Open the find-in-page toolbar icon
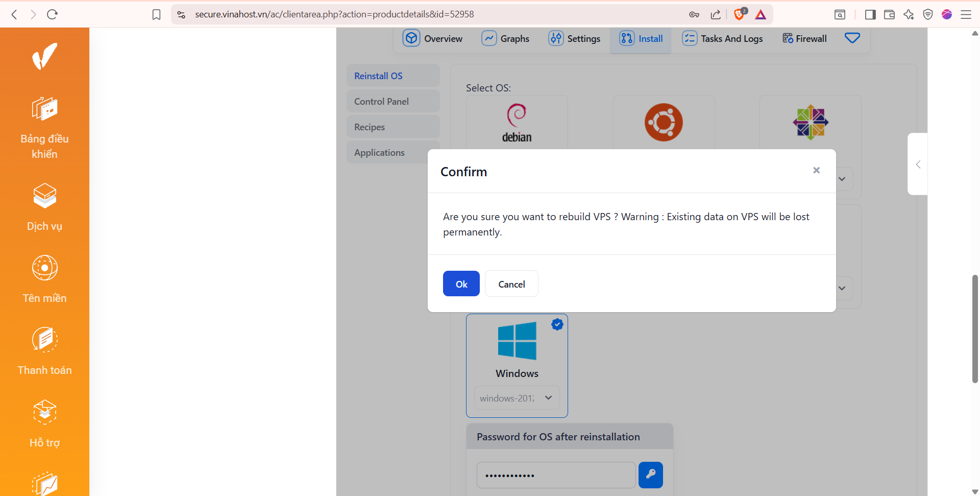This screenshot has width=980, height=496. click(x=840, y=14)
